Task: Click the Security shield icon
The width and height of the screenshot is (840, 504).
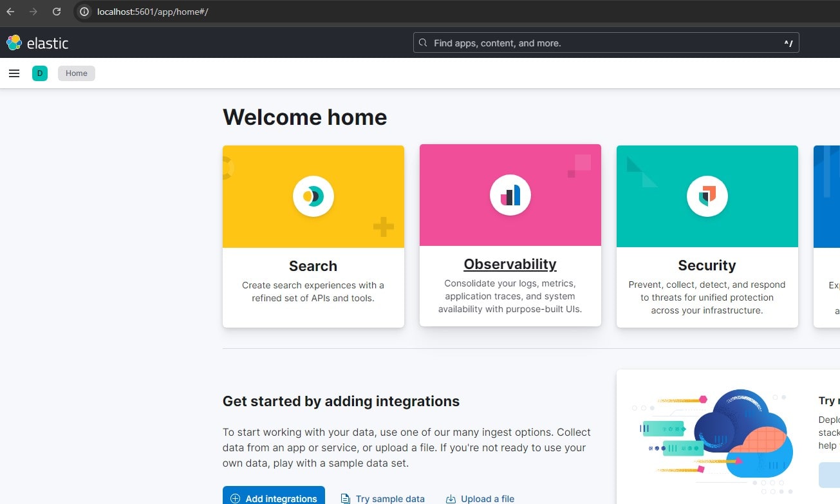Action: pos(707,196)
